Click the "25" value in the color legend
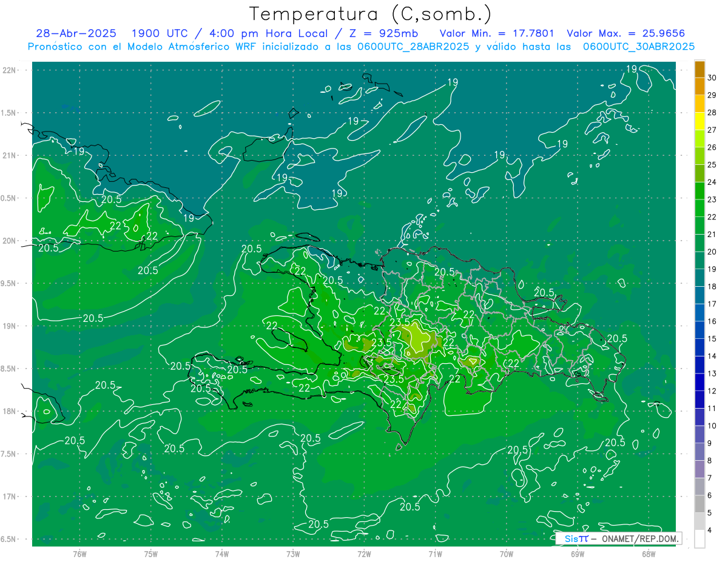Screen dimensions: 728x562 [x=712, y=164]
